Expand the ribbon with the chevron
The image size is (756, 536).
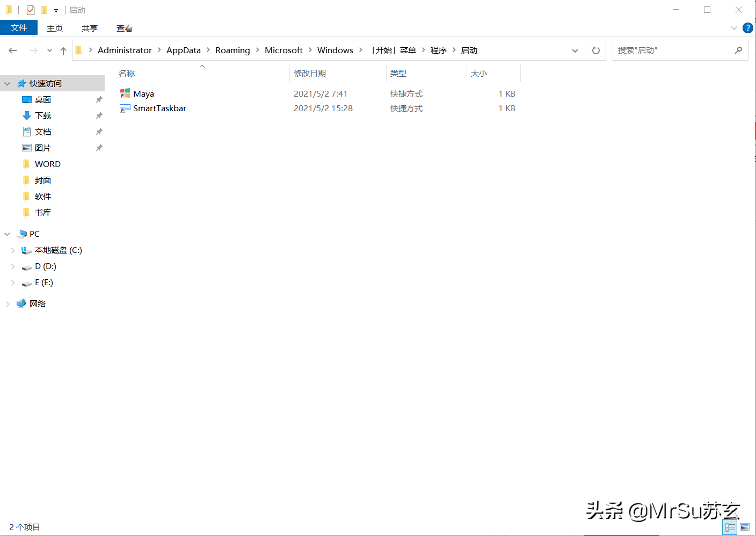click(x=734, y=28)
